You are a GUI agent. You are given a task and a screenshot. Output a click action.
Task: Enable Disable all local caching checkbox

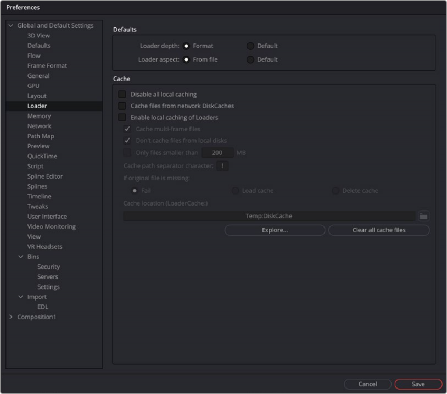[122, 94]
